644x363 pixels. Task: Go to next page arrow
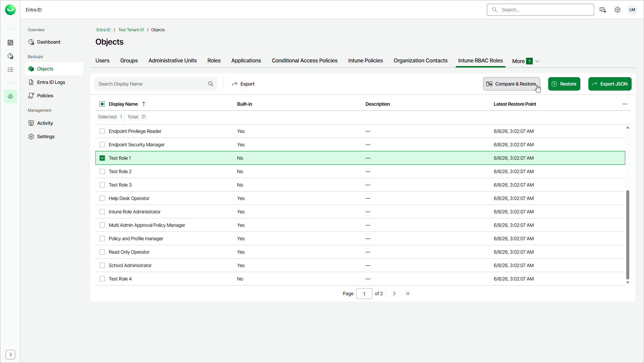[394, 294]
